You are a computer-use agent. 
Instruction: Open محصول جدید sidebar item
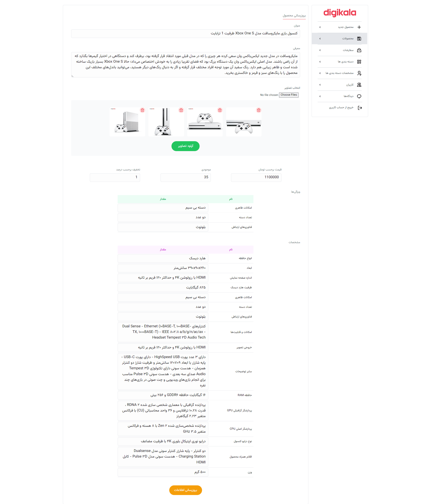340,27
